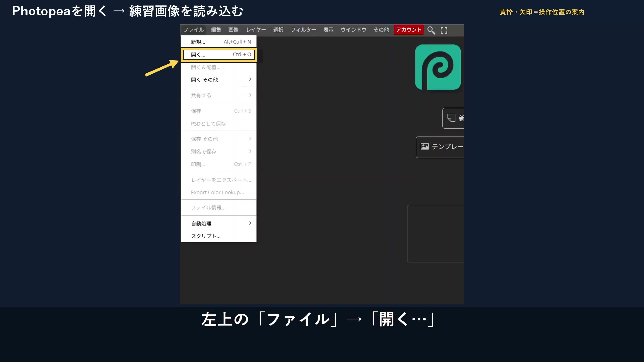This screenshot has width=644, height=362.
Task: Open the ウインドウ menu
Action: [354, 30]
